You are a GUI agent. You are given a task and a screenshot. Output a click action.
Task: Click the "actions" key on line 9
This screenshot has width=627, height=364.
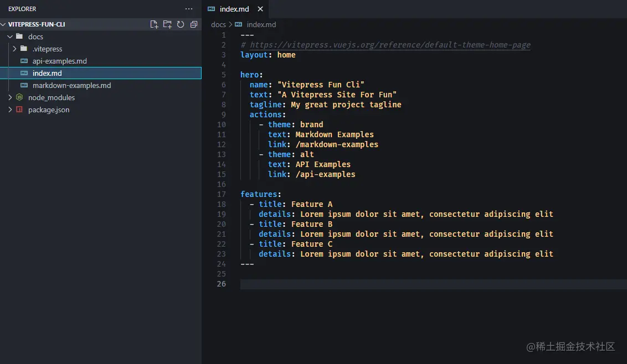coord(265,115)
